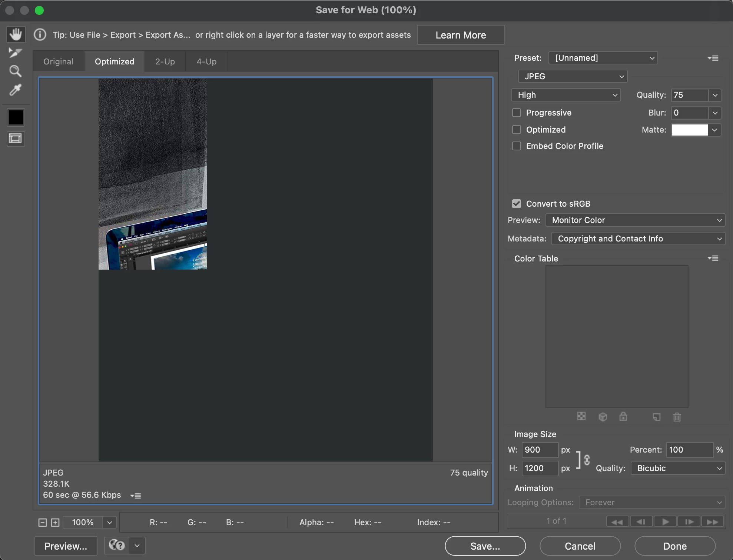Enable the Progressive checkbox
The height and width of the screenshot is (560, 733).
(x=517, y=113)
